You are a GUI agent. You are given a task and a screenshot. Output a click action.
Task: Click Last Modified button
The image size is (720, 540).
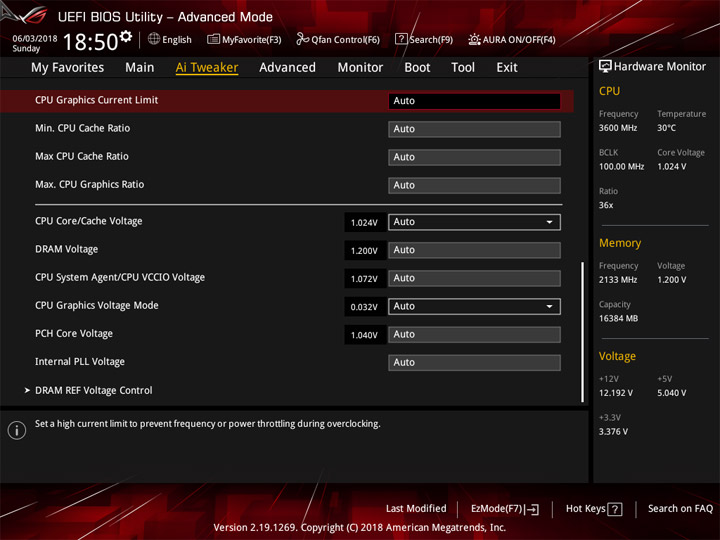[416, 509]
